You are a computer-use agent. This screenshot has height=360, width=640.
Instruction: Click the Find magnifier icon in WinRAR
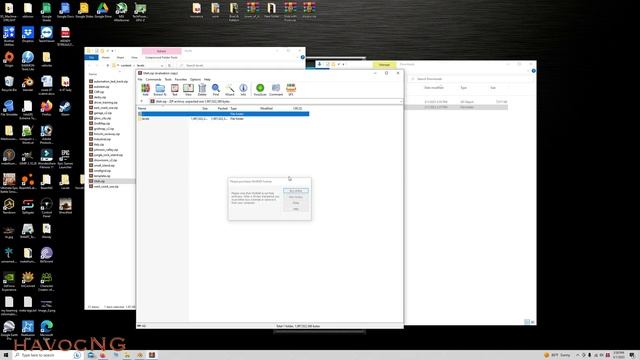point(216,89)
